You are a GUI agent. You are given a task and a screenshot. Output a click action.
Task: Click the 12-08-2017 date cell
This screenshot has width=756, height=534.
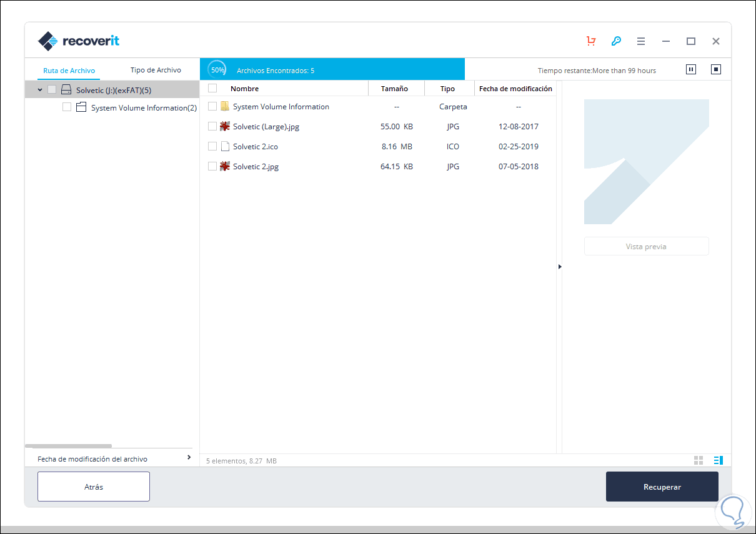point(519,126)
